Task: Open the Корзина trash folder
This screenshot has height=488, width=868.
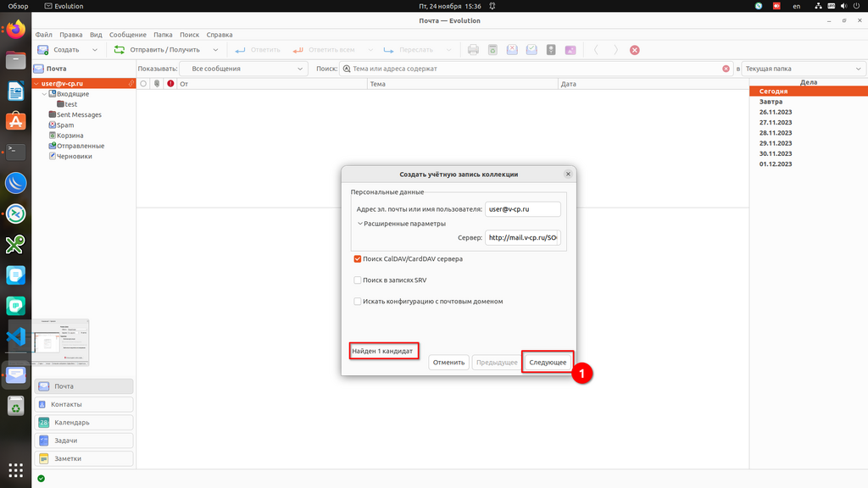Action: pyautogui.click(x=70, y=136)
